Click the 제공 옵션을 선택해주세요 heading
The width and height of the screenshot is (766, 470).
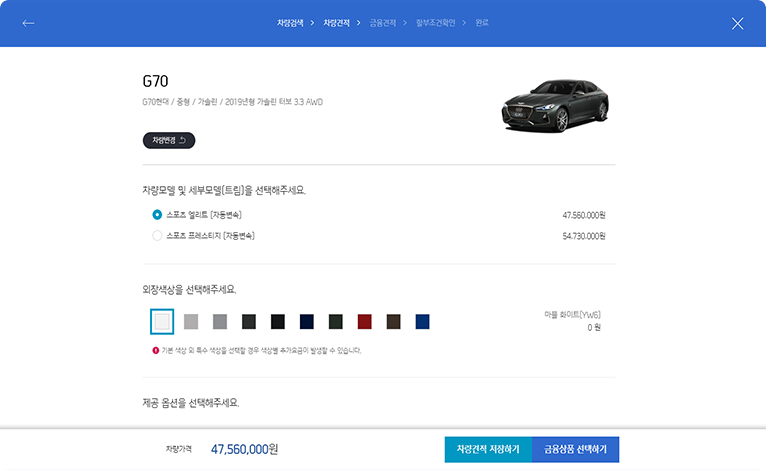191,403
